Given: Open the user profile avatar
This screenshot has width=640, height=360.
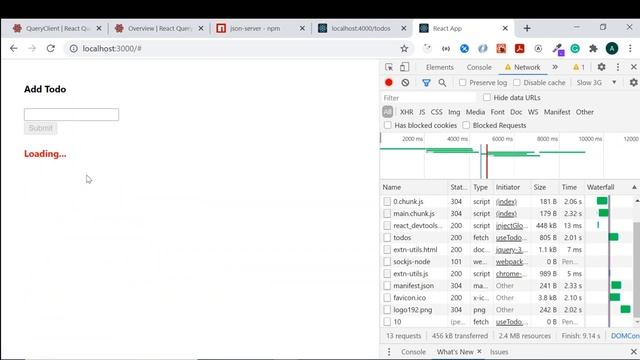Looking at the screenshot, I should 611,49.
